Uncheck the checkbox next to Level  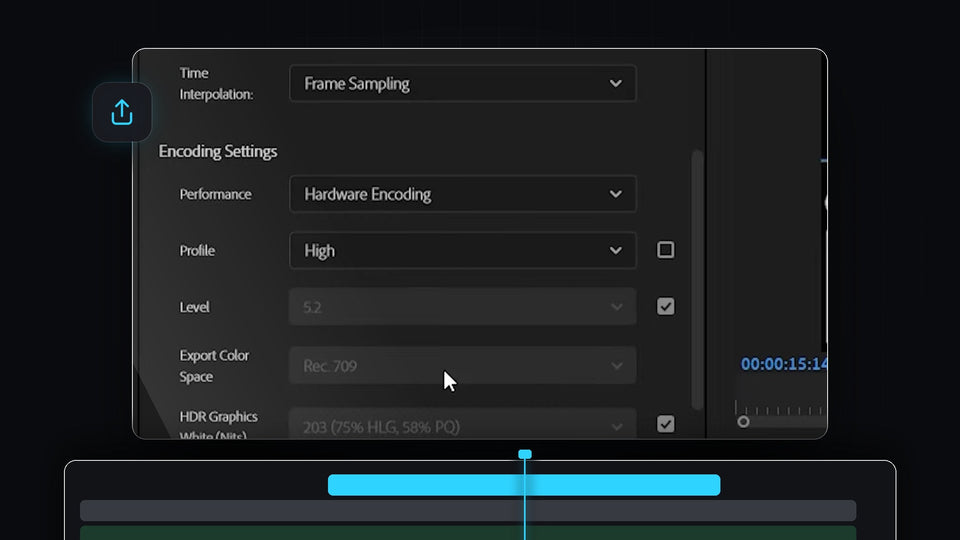point(666,306)
